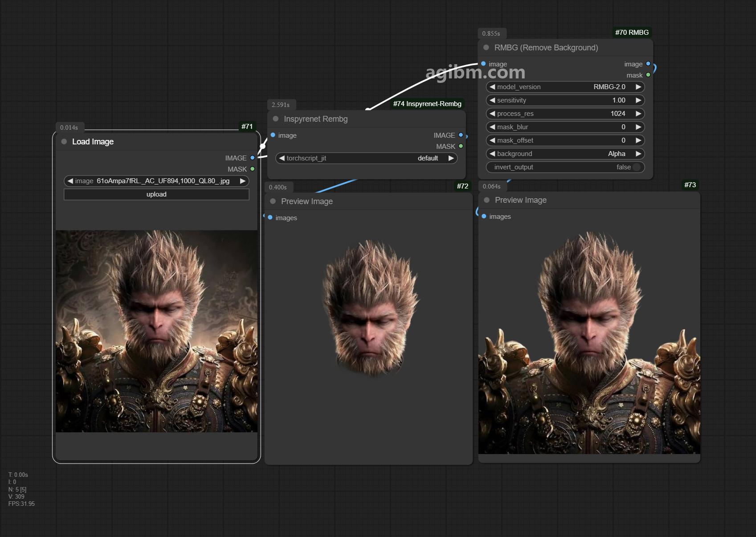The height and width of the screenshot is (537, 756).
Task: Click the FPS:31.95 stats readout
Action: tap(21, 504)
